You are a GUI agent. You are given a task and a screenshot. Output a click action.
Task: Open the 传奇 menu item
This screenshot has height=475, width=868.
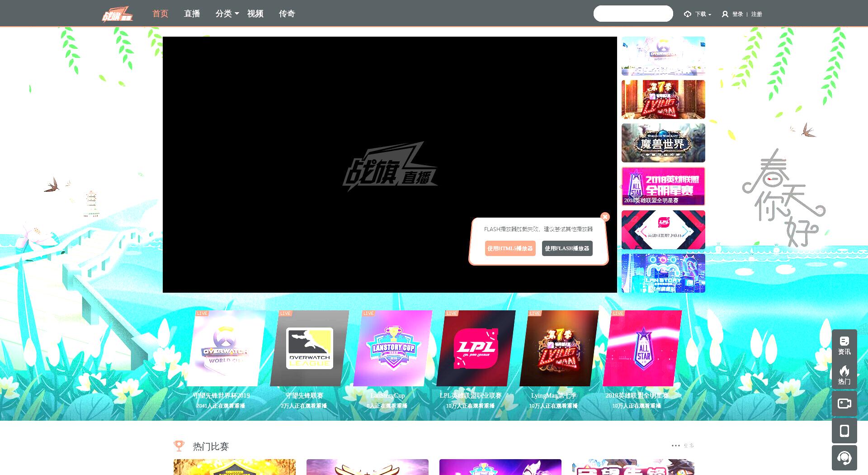(287, 14)
